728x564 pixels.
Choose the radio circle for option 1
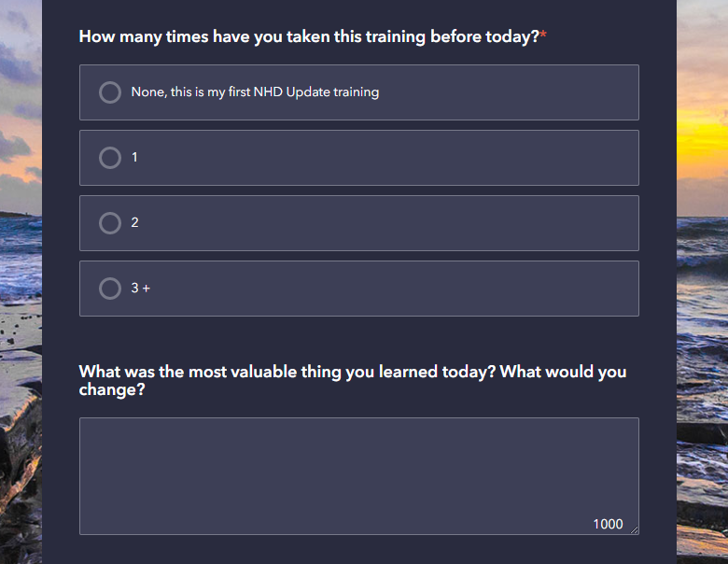click(110, 158)
